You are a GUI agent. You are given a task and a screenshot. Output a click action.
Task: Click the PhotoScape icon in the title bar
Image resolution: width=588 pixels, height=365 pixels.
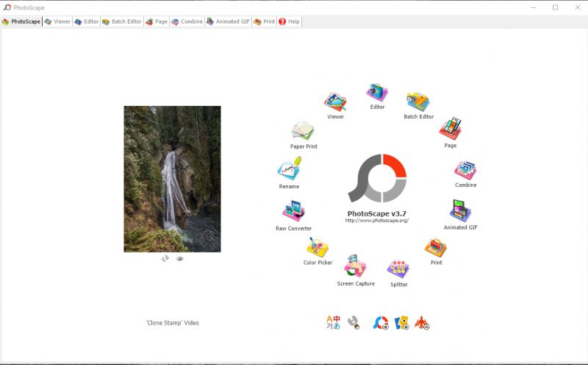[x=7, y=7]
